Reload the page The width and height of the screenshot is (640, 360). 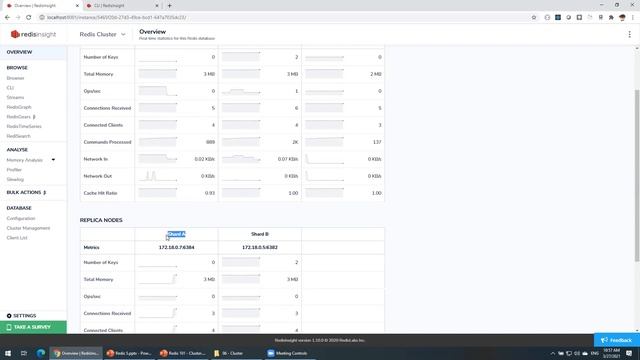point(28,18)
